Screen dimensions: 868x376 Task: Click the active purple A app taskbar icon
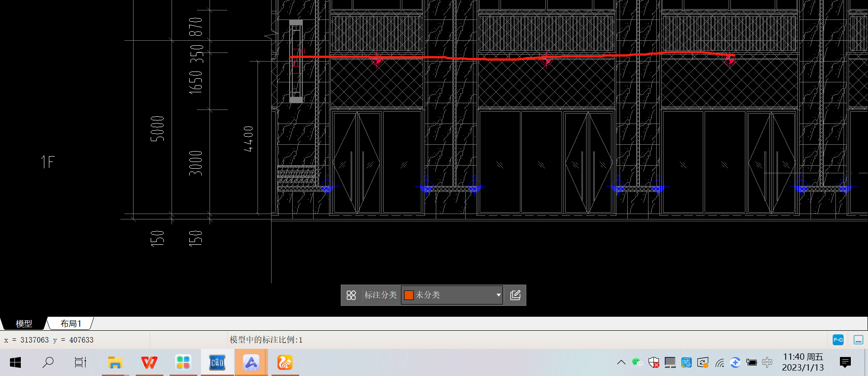coord(251,362)
